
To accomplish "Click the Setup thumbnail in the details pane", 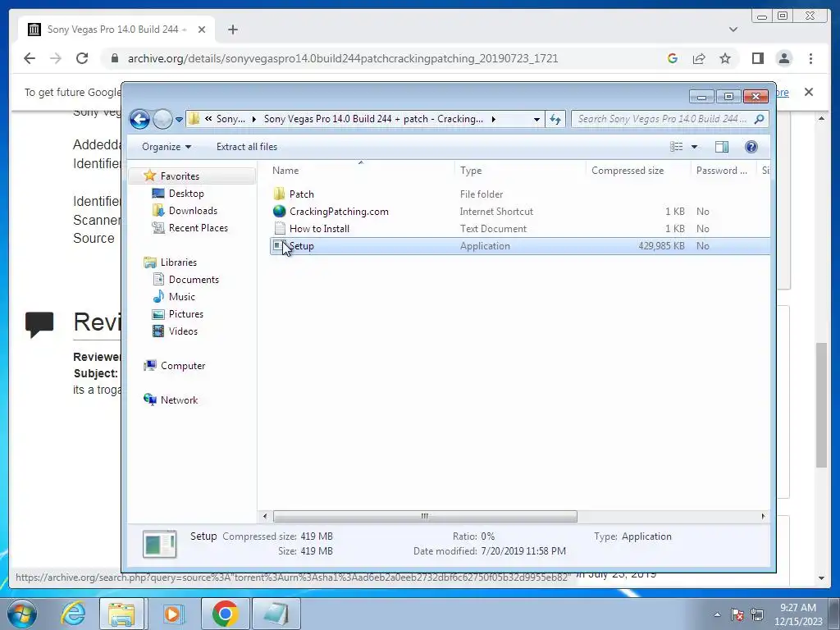I will (160, 544).
